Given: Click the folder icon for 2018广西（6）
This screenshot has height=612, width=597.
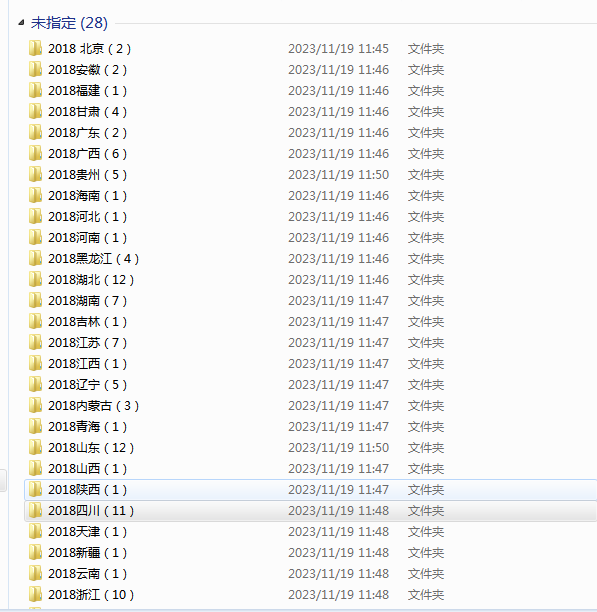Looking at the screenshot, I should click(36, 153).
